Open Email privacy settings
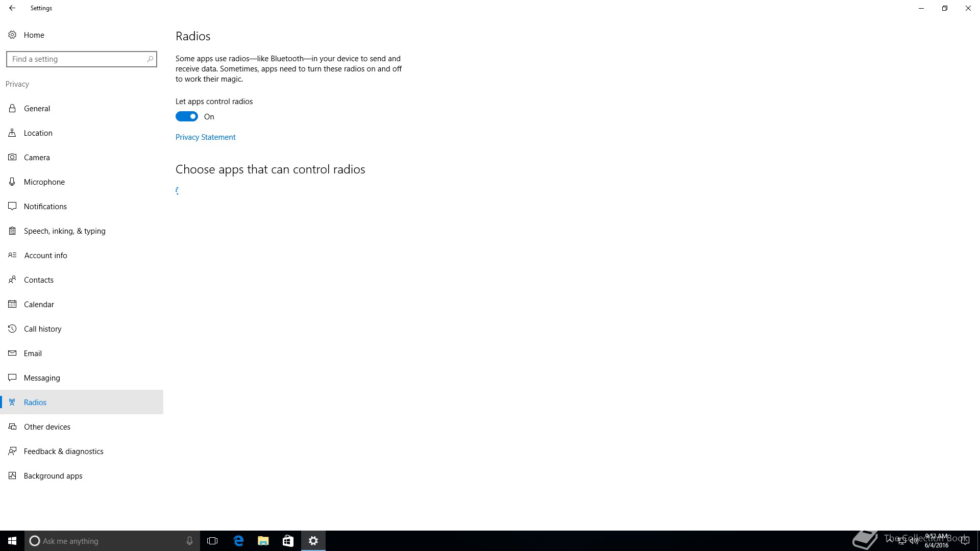The image size is (980, 551). [x=33, y=354]
